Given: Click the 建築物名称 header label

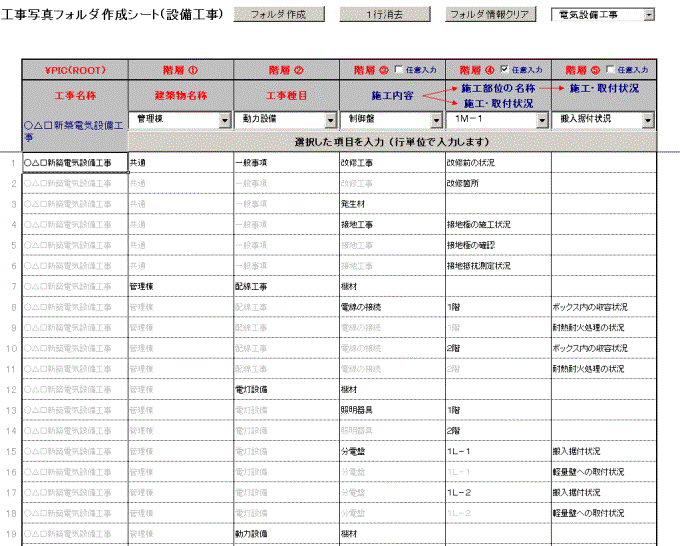Looking at the screenshot, I should (x=181, y=95).
